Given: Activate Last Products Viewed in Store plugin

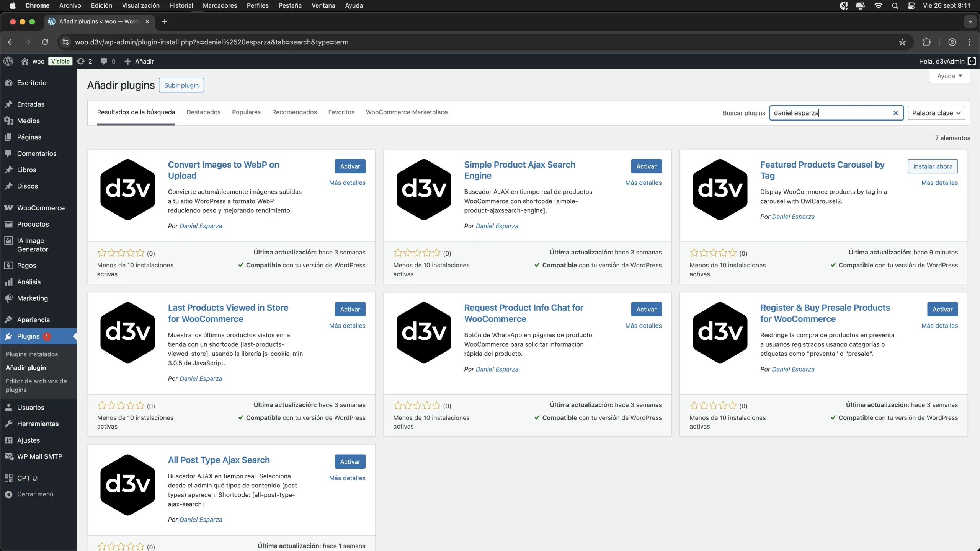Looking at the screenshot, I should point(350,310).
